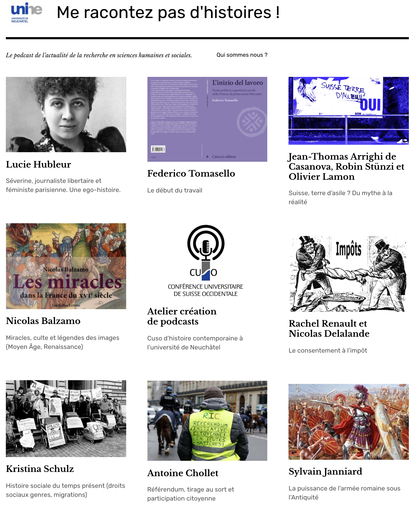Visit the Kristina Schulz episode title
This screenshot has height=517, width=420.
coord(40,469)
